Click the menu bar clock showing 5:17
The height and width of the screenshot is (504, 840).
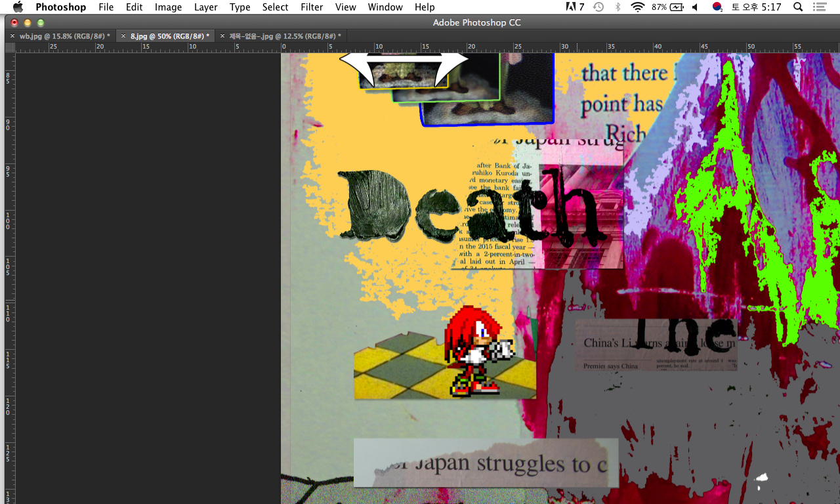pyautogui.click(x=756, y=7)
